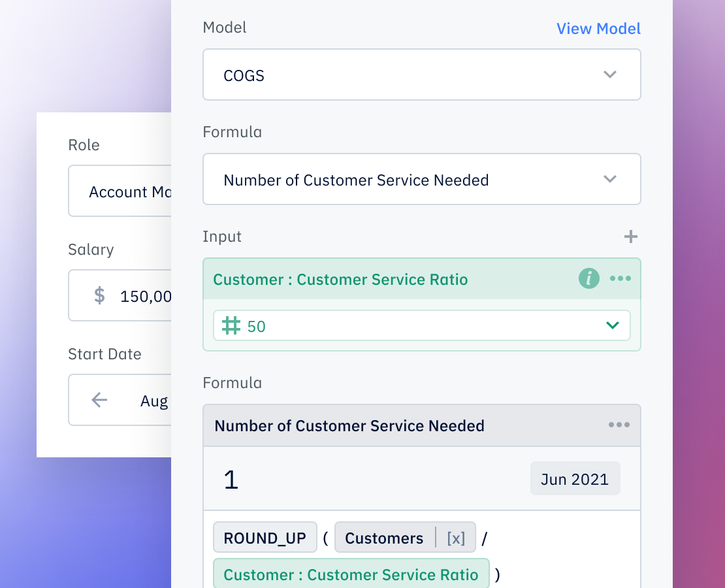
Task: Select the Jun 2021 date chip
Action: pos(575,478)
